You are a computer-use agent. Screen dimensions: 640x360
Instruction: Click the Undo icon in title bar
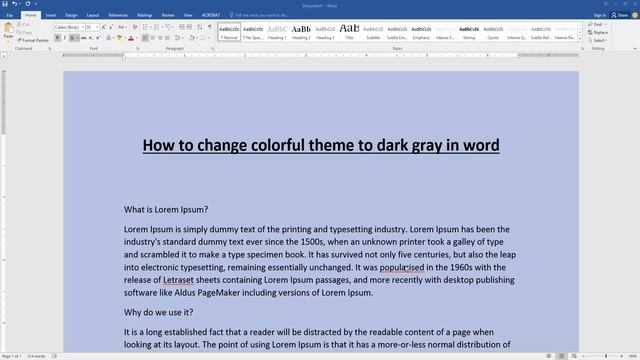(14, 4)
